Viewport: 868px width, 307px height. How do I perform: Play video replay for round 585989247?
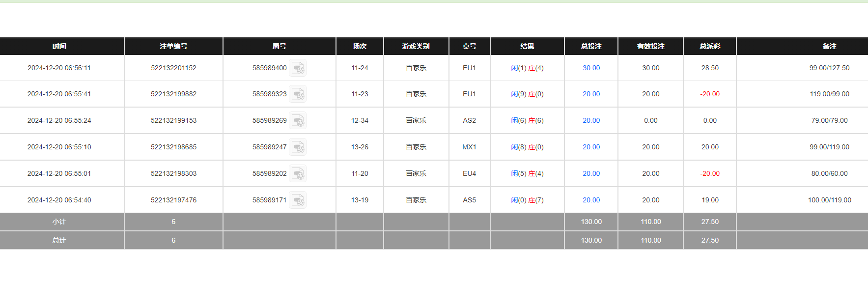(298, 147)
